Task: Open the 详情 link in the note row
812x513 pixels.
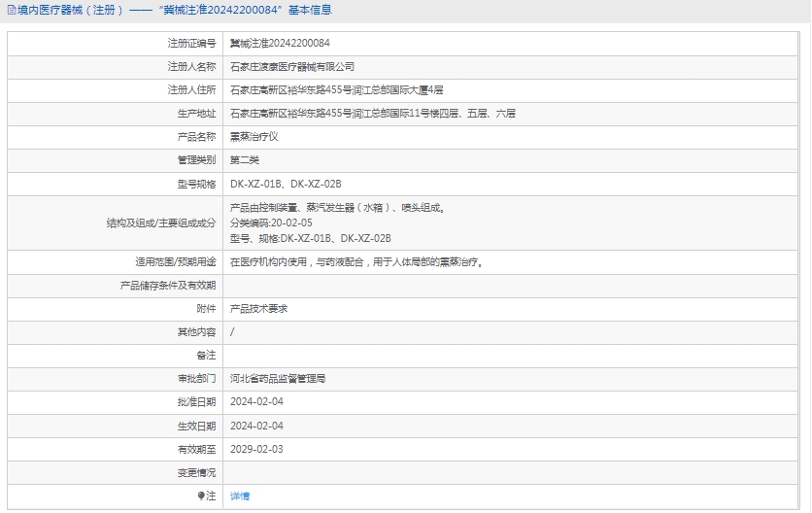Action: click(x=240, y=496)
